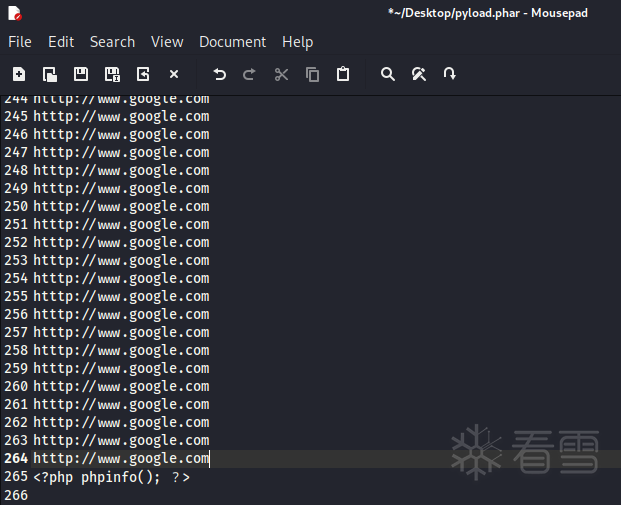The image size is (621, 505).
Task: Open the View menu
Action: (x=167, y=42)
